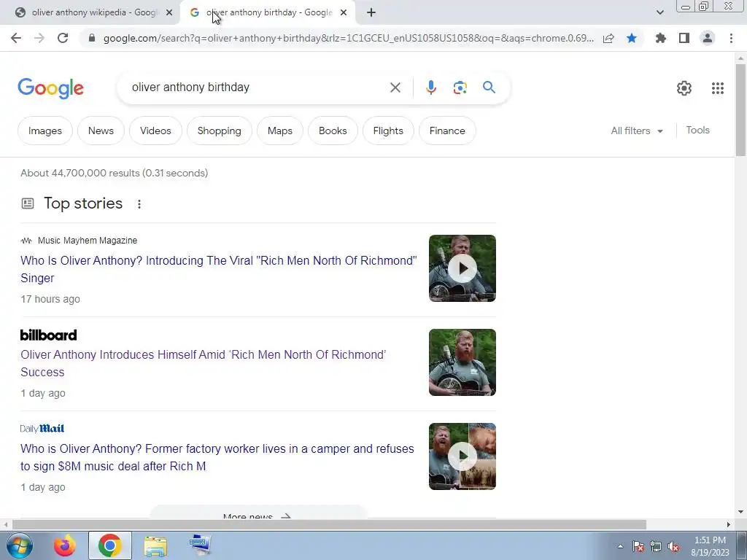The image size is (747, 560).
Task: Play the Daily Mail story video thumbnail
Action: point(462,456)
